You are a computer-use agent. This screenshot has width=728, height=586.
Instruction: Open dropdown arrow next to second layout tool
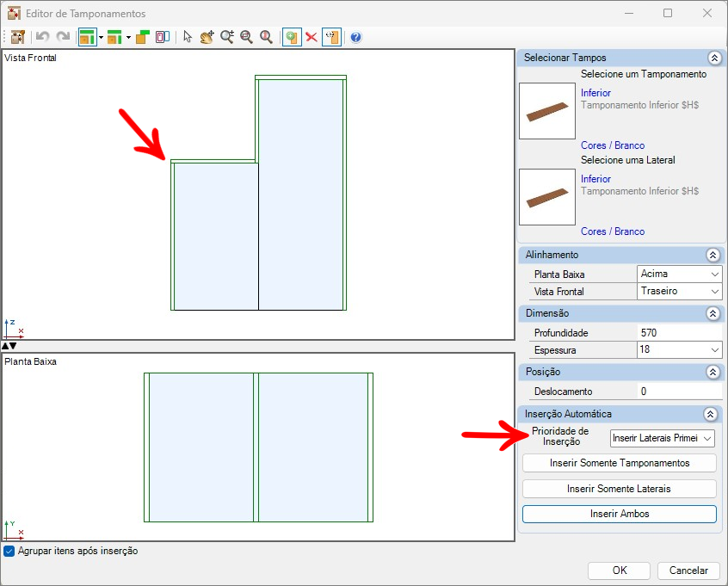(x=128, y=37)
